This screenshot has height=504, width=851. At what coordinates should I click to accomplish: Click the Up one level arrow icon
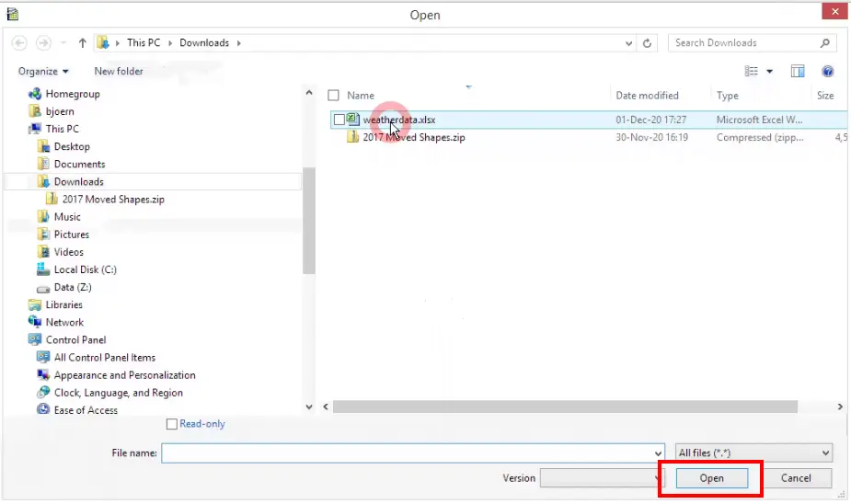[83, 43]
